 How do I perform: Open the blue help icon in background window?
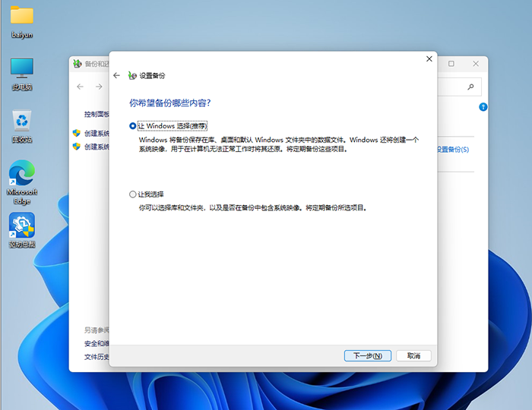pyautogui.click(x=483, y=107)
